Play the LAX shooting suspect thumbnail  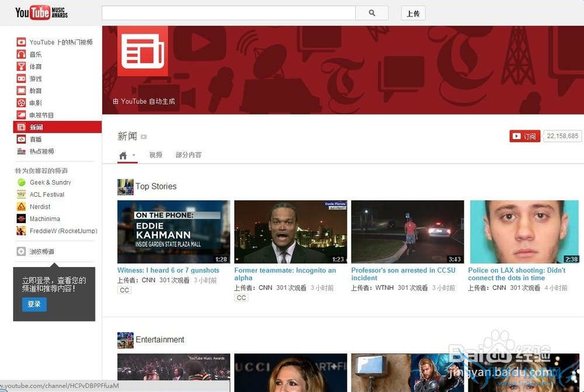coord(524,232)
